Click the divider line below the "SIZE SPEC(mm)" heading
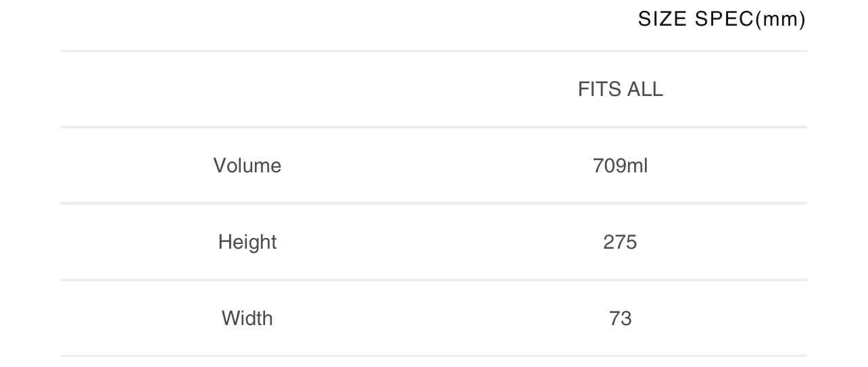Screen dimensions: 868x367 (433, 51)
